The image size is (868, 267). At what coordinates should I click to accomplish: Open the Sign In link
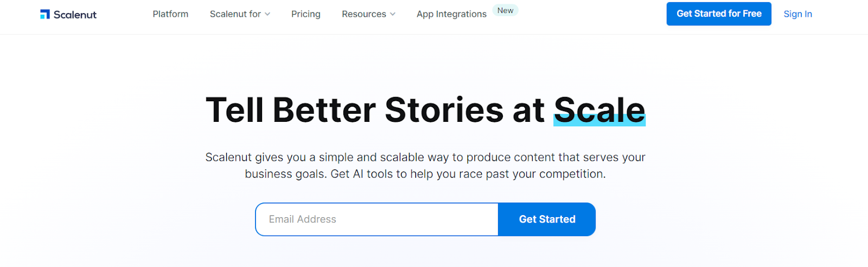[x=797, y=14]
